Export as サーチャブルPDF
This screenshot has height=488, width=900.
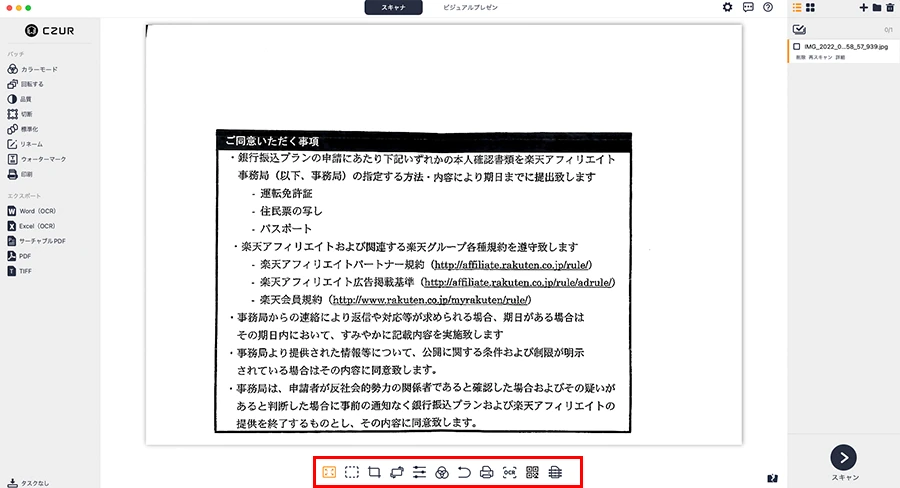coord(36,241)
